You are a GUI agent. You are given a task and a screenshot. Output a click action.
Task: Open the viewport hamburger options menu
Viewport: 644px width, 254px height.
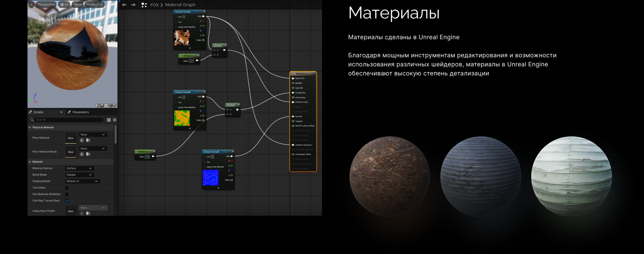coord(31,5)
